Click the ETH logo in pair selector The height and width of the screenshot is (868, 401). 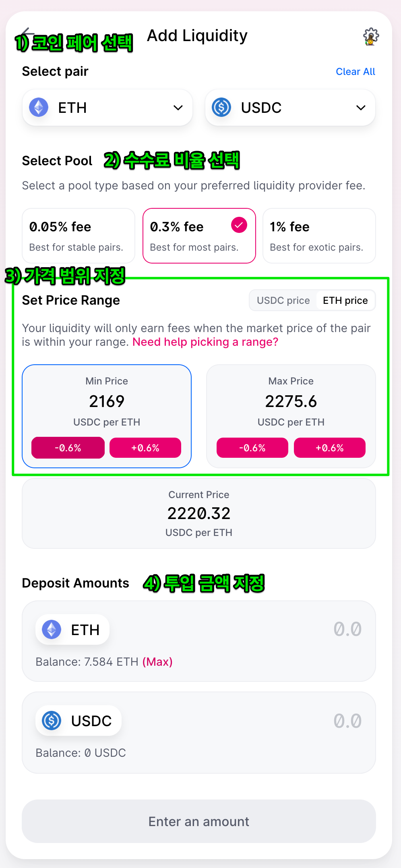click(39, 108)
